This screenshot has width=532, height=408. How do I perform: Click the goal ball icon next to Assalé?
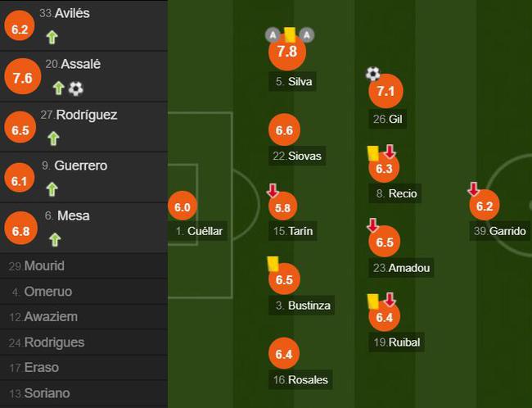point(75,88)
